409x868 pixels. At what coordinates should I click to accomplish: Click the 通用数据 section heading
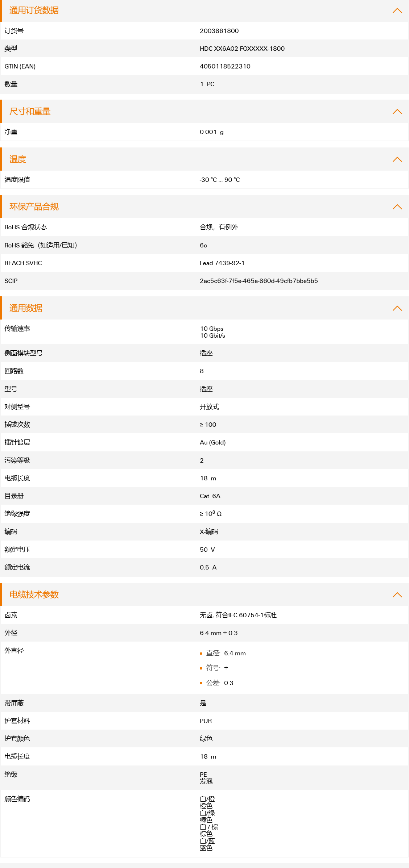coord(26,308)
